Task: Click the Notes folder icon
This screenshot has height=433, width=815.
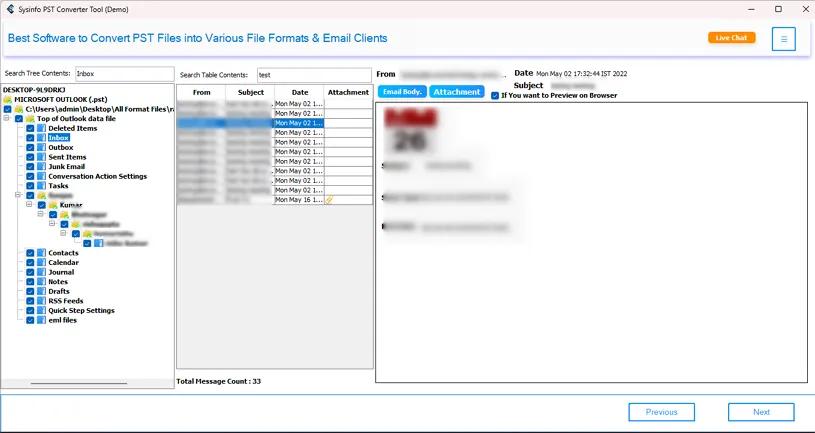Action: (42, 282)
